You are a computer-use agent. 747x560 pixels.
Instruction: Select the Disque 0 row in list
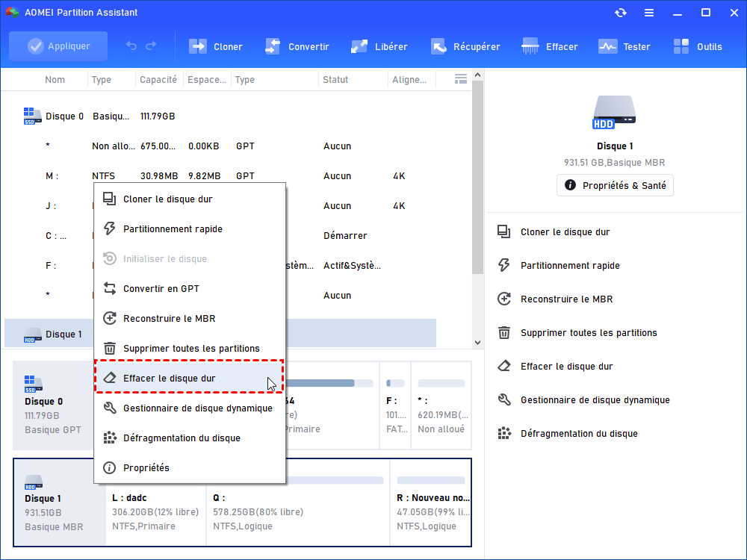pyautogui.click(x=64, y=116)
